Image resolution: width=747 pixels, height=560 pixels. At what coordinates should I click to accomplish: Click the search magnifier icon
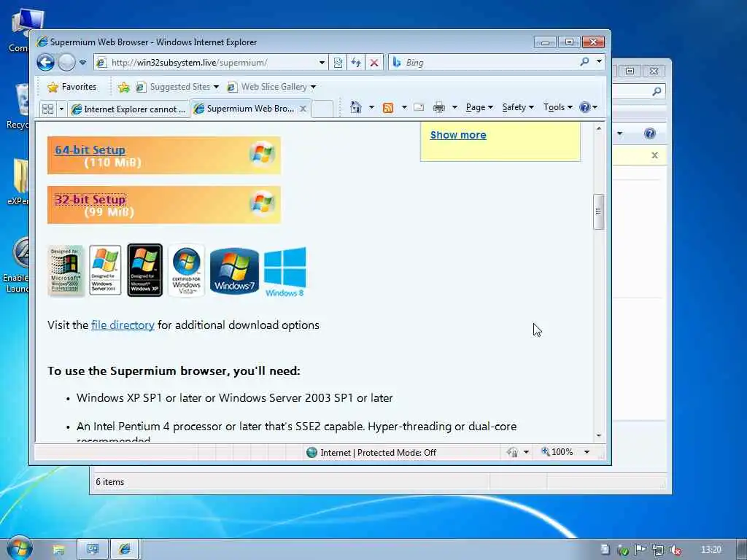click(x=584, y=62)
